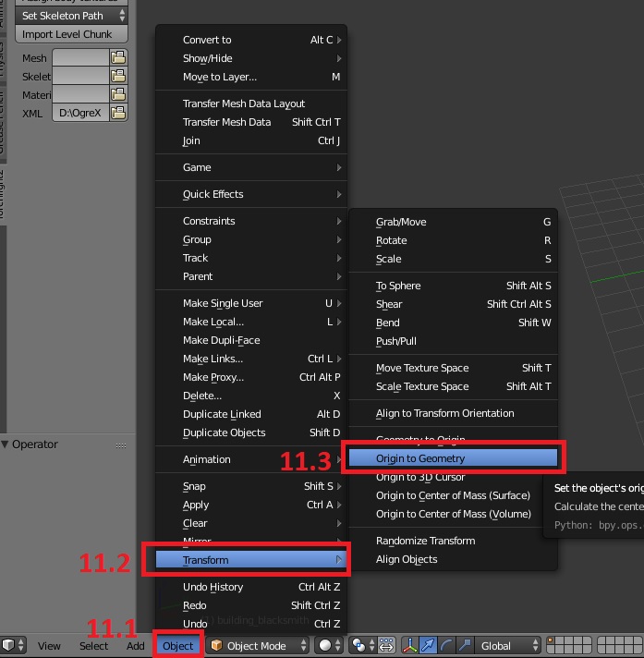
Task: Open the editor type selector cube icon
Action: tap(13, 645)
